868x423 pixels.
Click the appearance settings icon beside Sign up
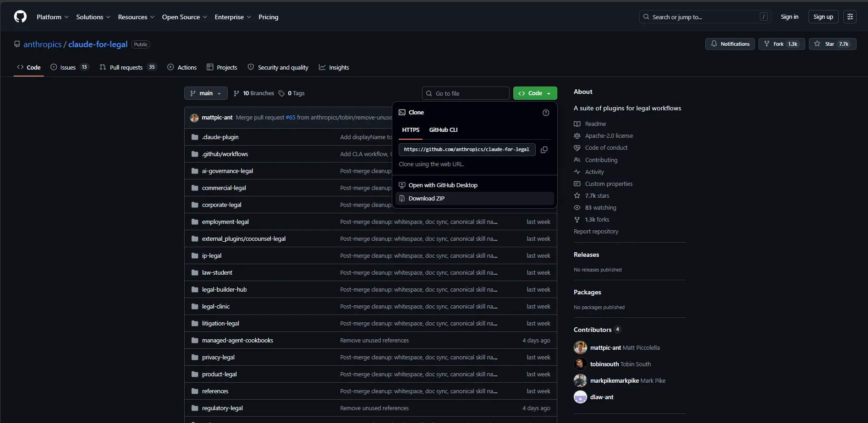pos(850,17)
